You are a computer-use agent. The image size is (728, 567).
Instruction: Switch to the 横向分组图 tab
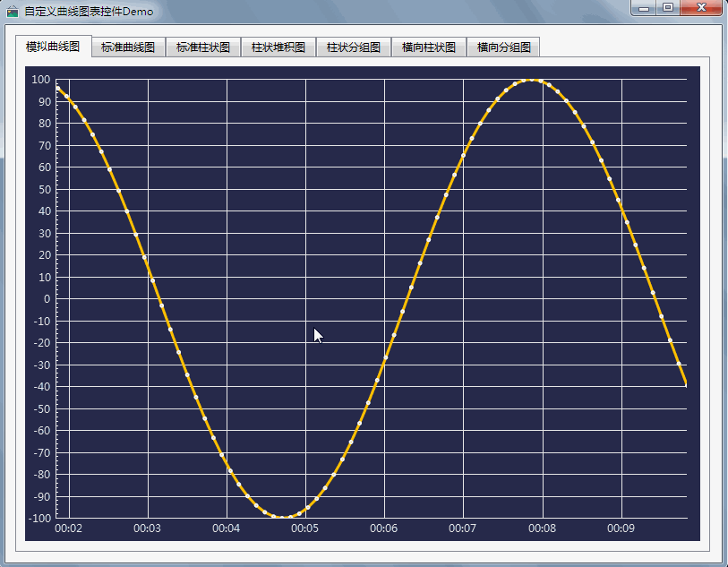(503, 43)
